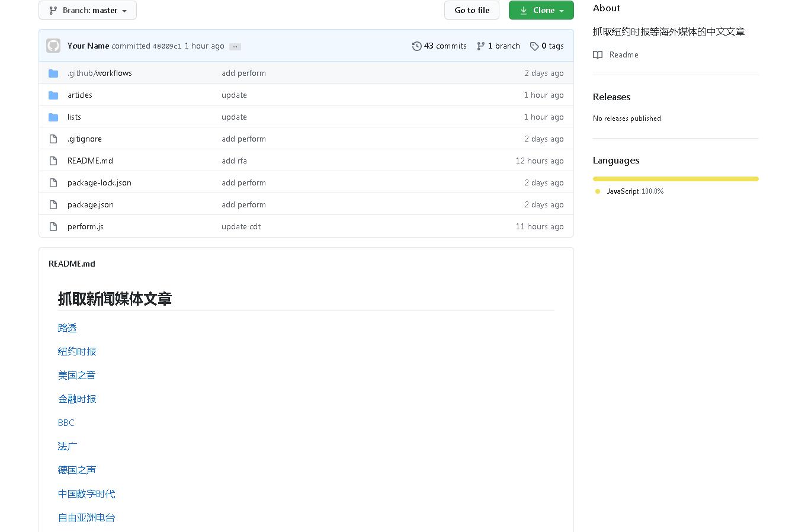Image resolution: width=792 pixels, height=532 pixels.
Task: Click the package-lock.json file icon
Action: pyautogui.click(x=53, y=182)
